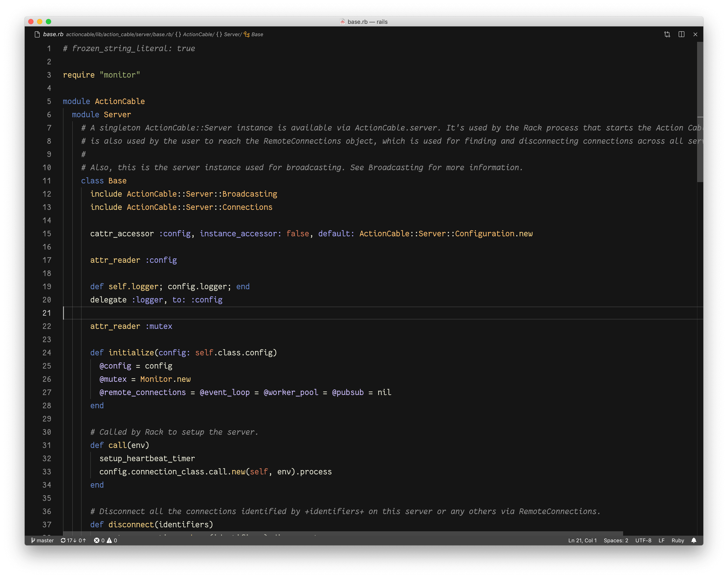The image size is (728, 578).
Task: Click base.rb file icon in breadcrumb
Action: tap(37, 34)
